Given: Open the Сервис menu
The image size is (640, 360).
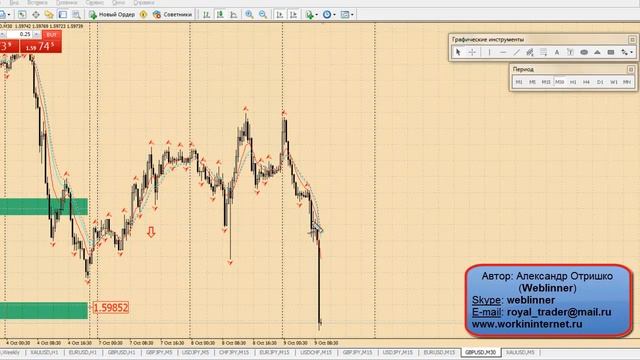Looking at the screenshot, I should (x=95, y=2).
